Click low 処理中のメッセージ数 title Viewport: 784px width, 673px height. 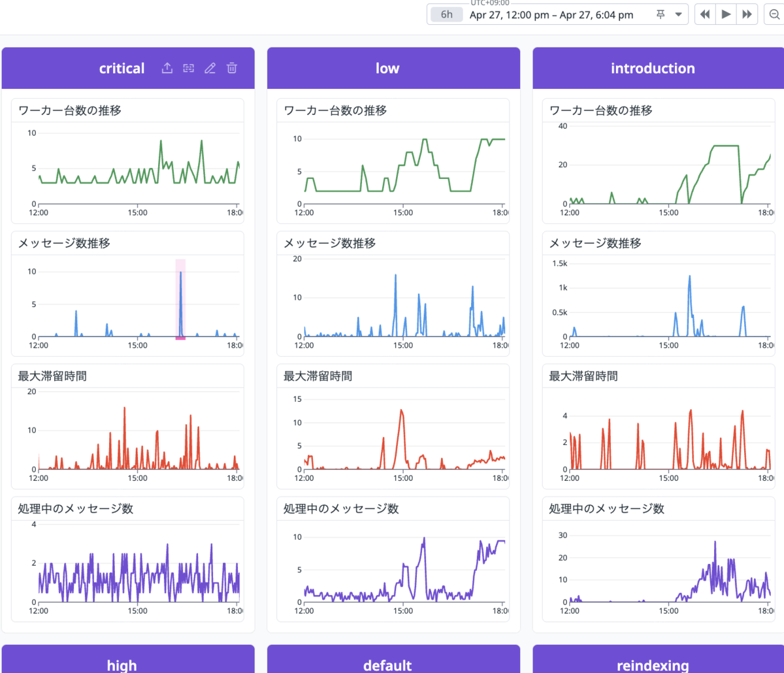(341, 508)
